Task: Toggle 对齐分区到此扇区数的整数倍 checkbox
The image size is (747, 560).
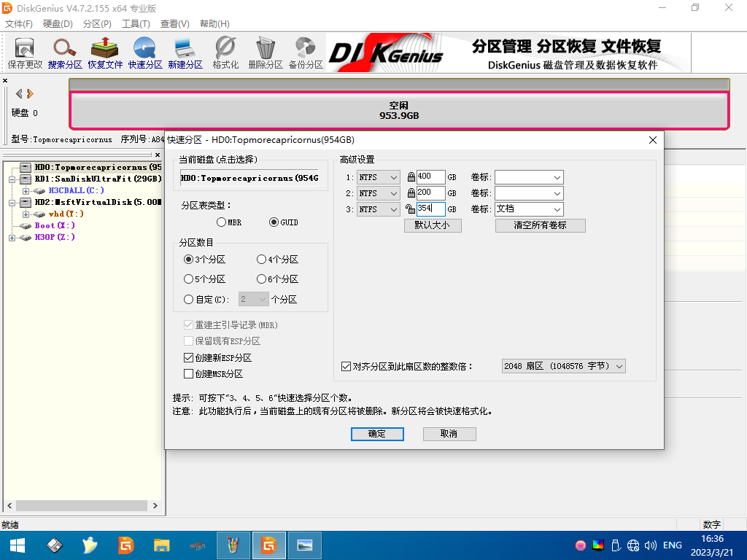Action: coord(346,366)
